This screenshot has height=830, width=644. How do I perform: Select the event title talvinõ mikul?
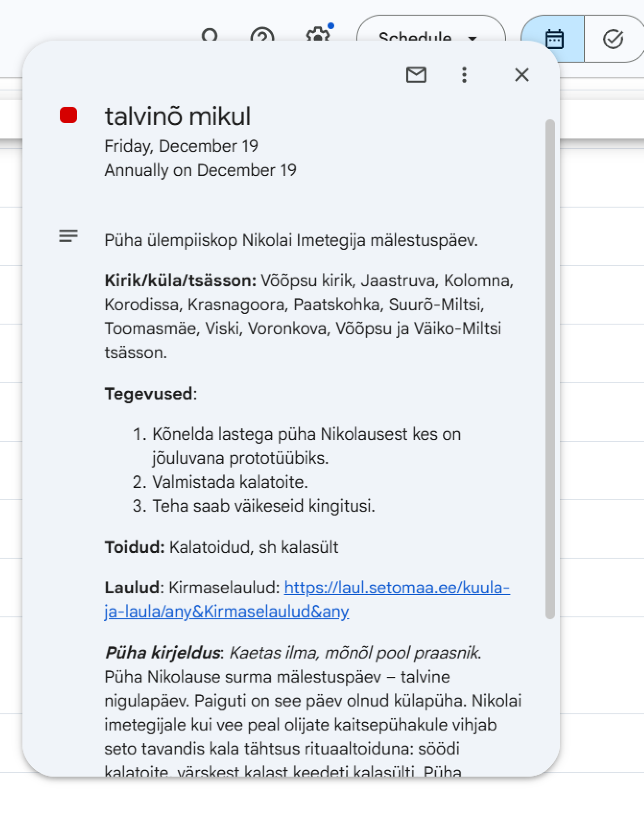[177, 116]
